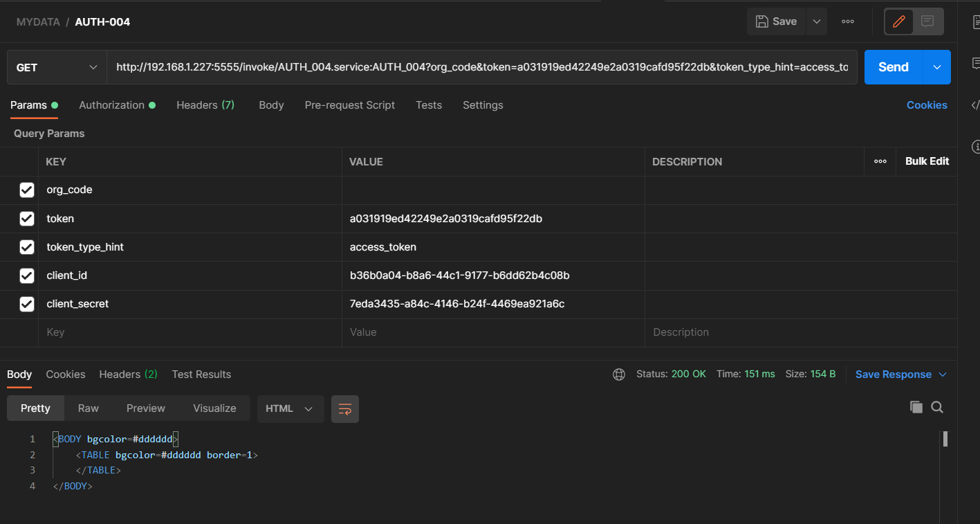980x524 pixels.
Task: Expand the HTML format dropdown
Action: point(290,408)
